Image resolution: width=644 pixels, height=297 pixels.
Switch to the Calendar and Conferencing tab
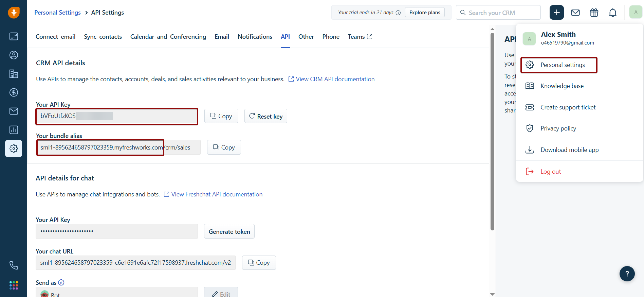[168, 37]
